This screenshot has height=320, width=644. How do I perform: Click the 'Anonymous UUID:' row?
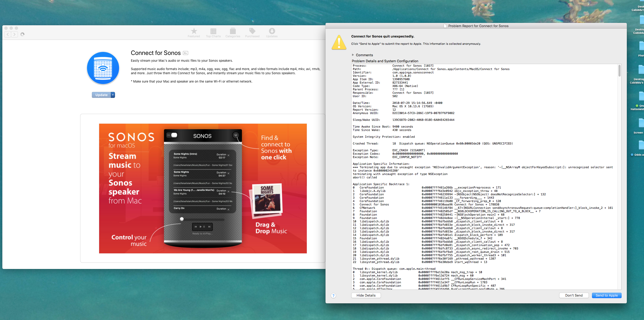click(404, 113)
